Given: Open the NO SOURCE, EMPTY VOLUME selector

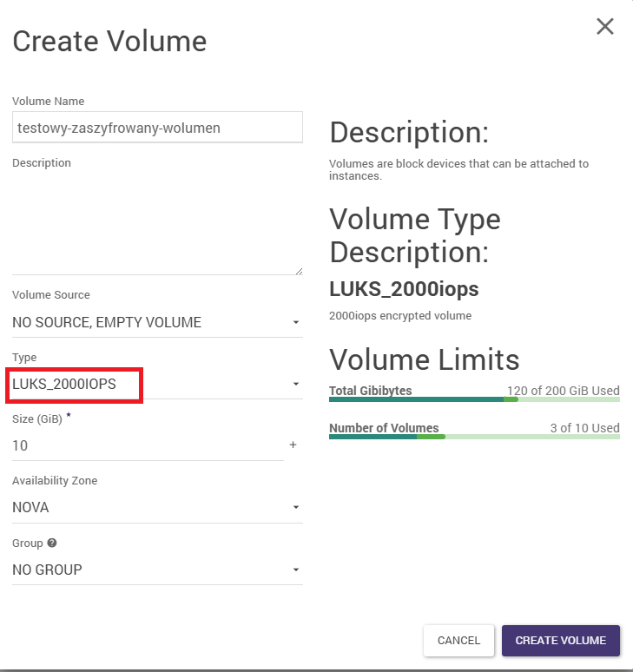Looking at the screenshot, I should tap(148, 323).
